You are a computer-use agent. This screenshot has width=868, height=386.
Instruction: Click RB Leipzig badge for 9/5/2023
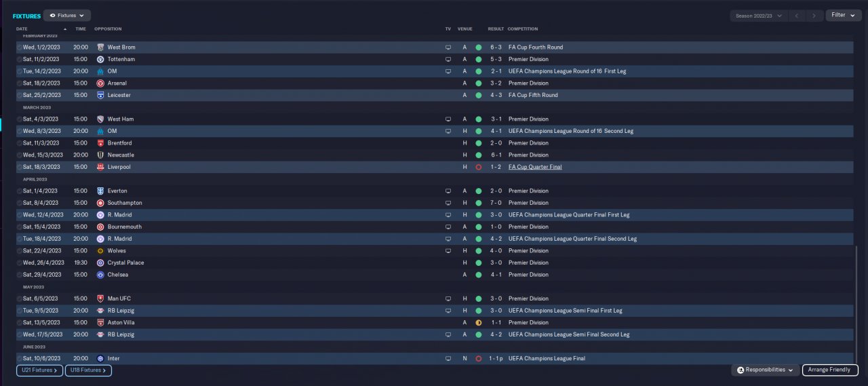(x=100, y=311)
